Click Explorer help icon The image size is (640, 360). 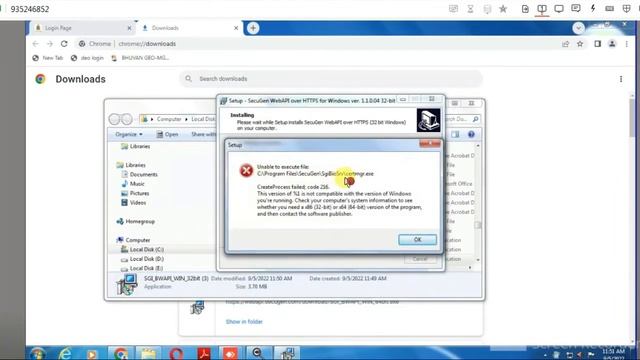471,134
